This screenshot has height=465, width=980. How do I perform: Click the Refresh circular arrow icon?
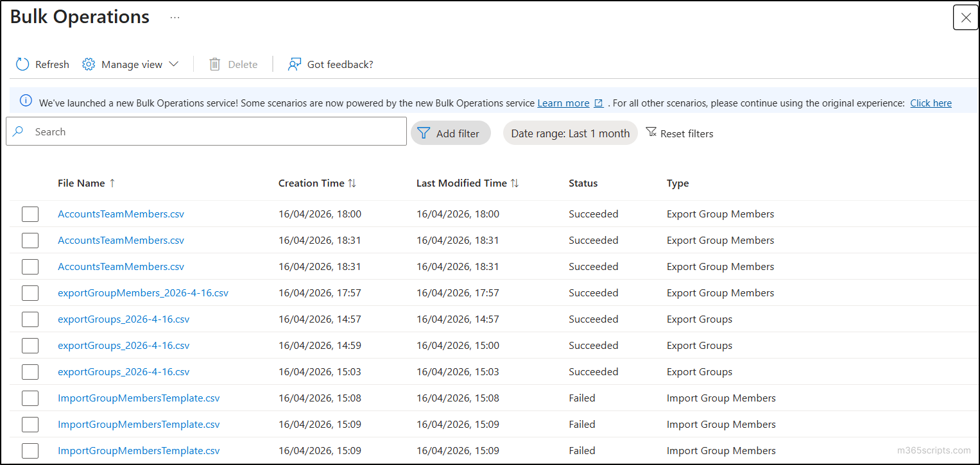click(x=22, y=64)
